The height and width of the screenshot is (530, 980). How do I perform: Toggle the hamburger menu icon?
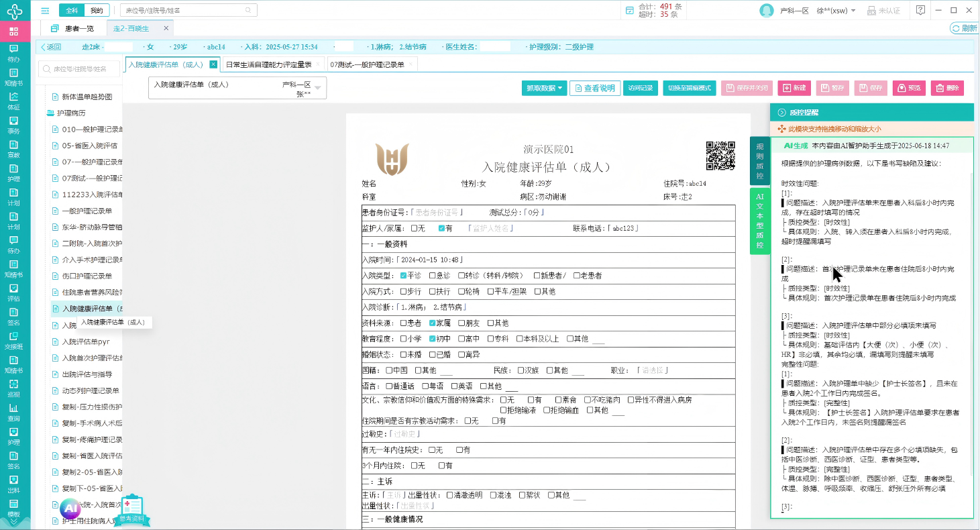(45, 11)
